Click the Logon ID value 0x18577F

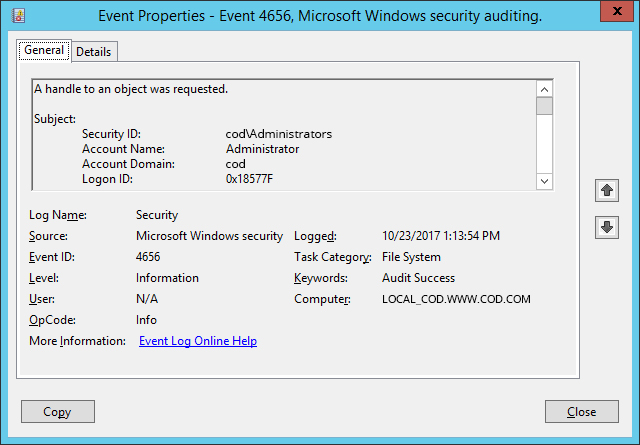(249, 179)
